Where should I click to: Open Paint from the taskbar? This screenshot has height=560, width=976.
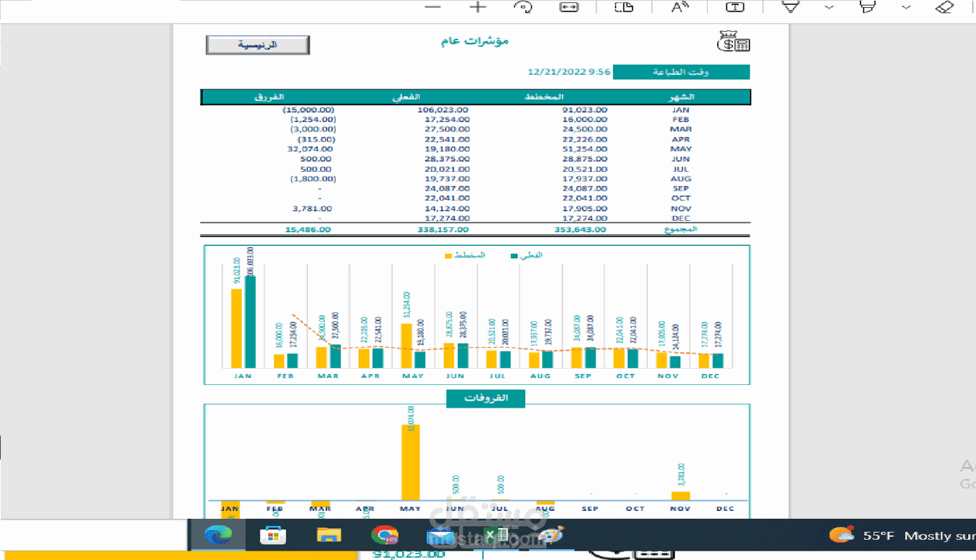point(551,535)
